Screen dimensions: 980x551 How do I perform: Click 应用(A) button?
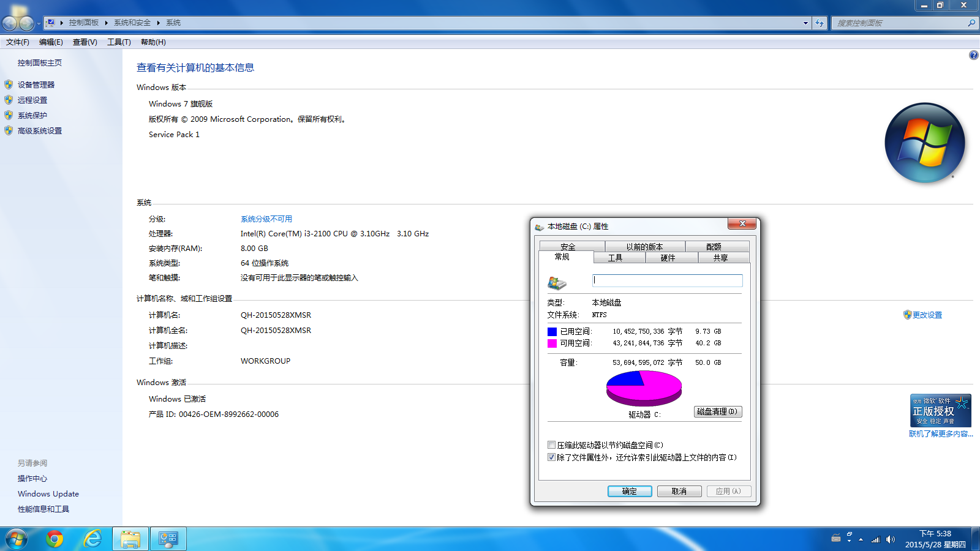pos(729,491)
